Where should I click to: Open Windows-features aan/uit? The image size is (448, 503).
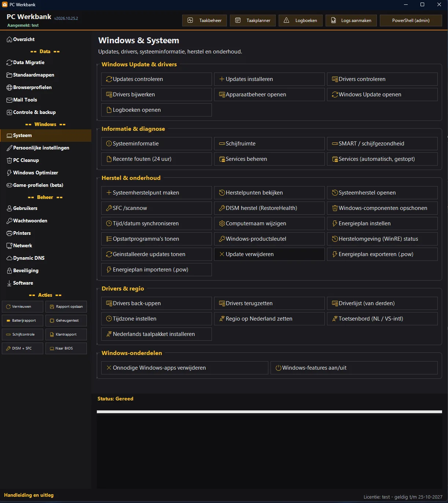pyautogui.click(x=354, y=368)
